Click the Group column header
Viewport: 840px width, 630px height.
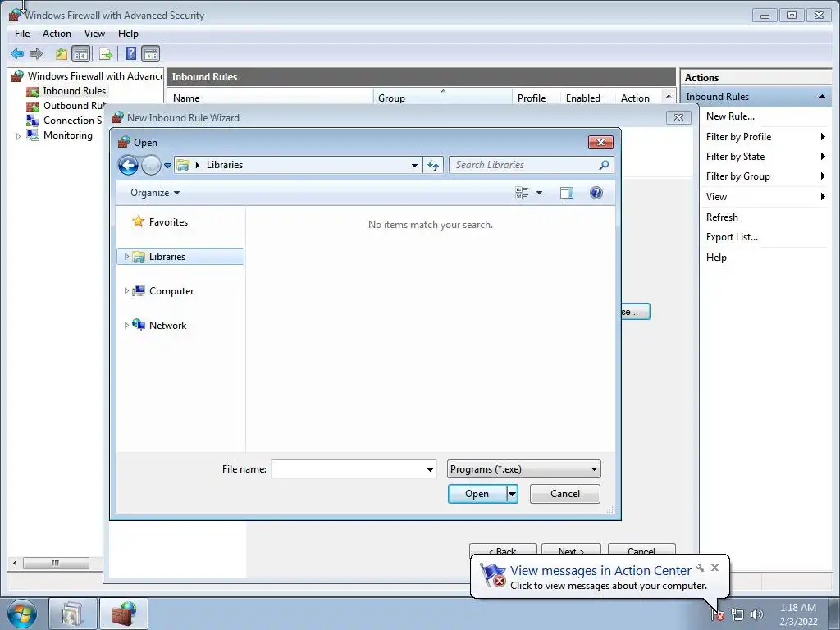442,98
